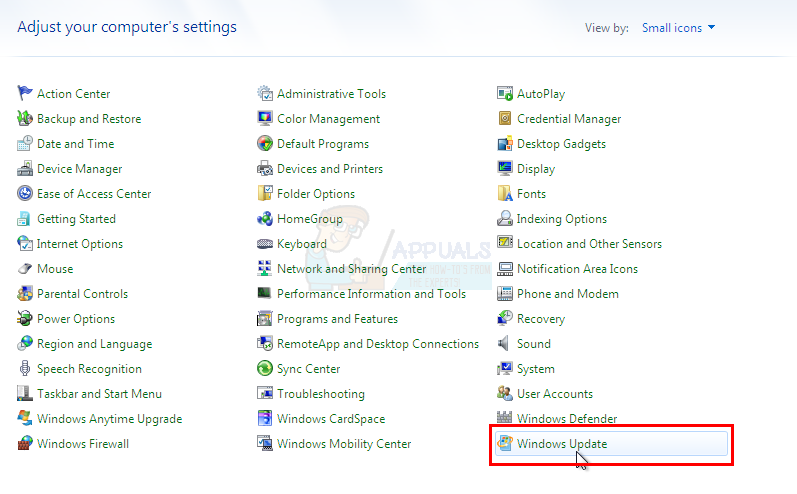Click the HomeGroup icon
This screenshot has width=797, height=494.
pos(264,219)
